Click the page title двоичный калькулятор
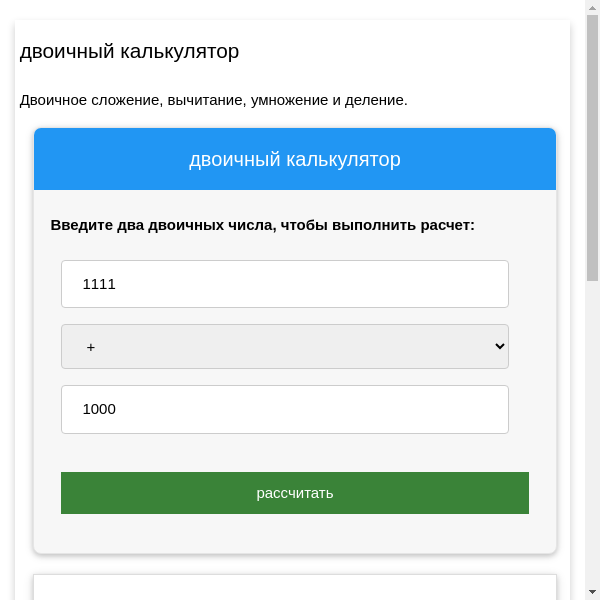Image resolution: width=600 pixels, height=600 pixels. pyautogui.click(x=129, y=51)
